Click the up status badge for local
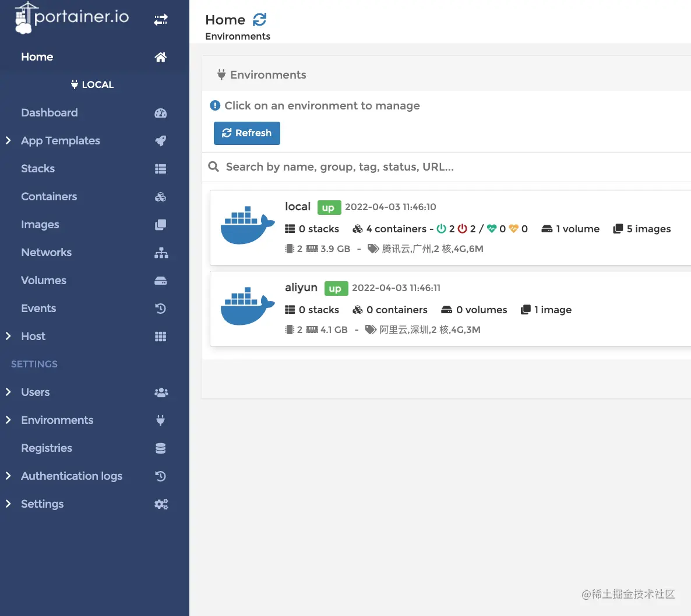 point(329,207)
